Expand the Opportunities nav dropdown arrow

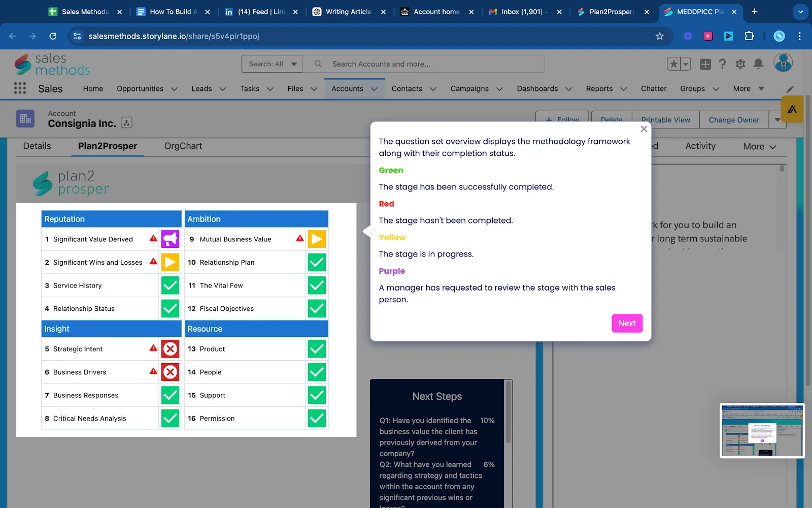click(x=174, y=89)
